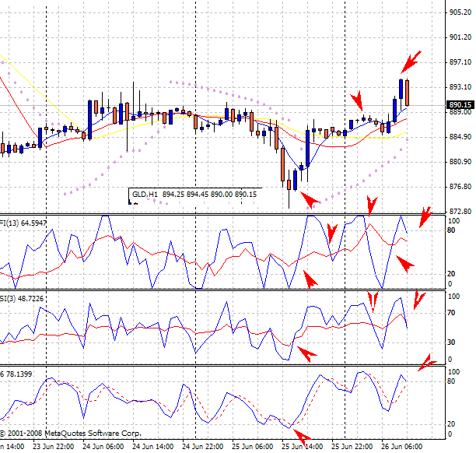Click red arrow pointing at latest tall blue candle
The height and width of the screenshot is (453, 476).
[x=413, y=58]
